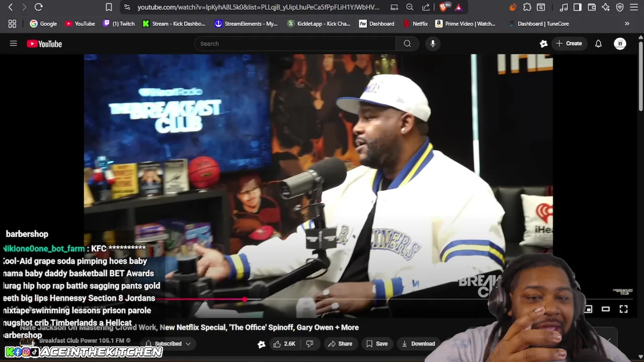Click the Download button

pyautogui.click(x=418, y=344)
